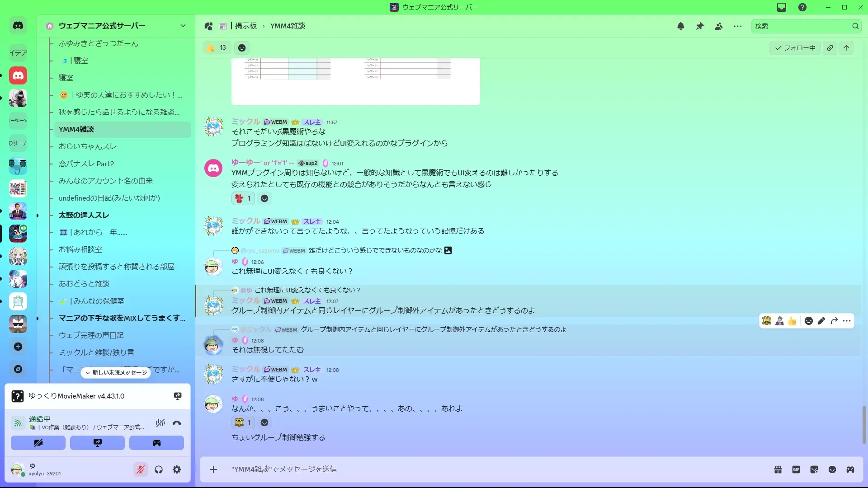
Task: Click the edit message pencil icon
Action: click(x=821, y=321)
